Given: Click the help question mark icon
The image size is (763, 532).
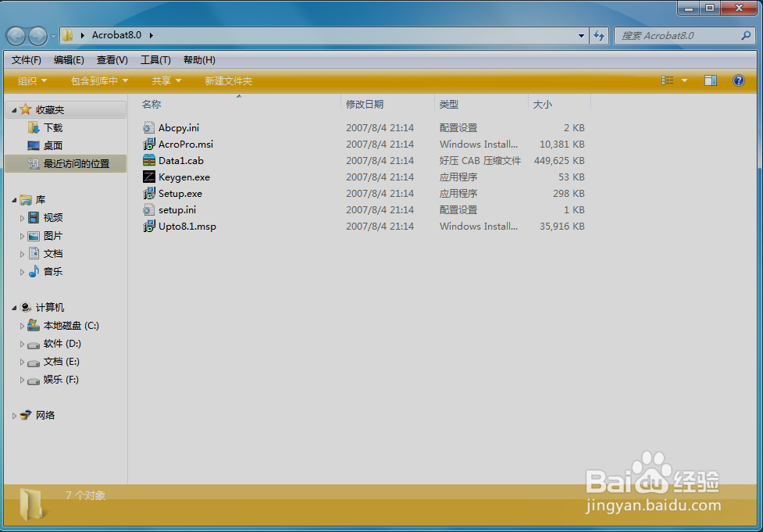Looking at the screenshot, I should (x=738, y=80).
